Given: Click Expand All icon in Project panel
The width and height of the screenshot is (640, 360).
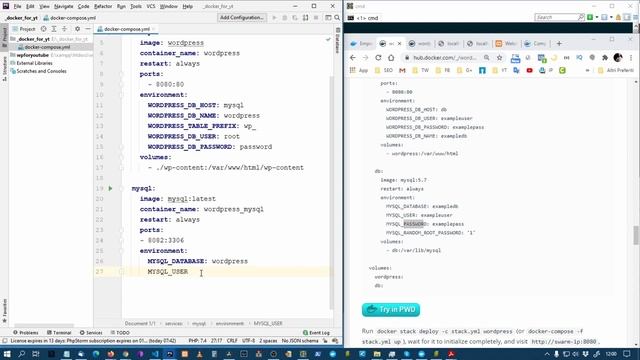Looking at the screenshot, I should pyautogui.click(x=54, y=29).
